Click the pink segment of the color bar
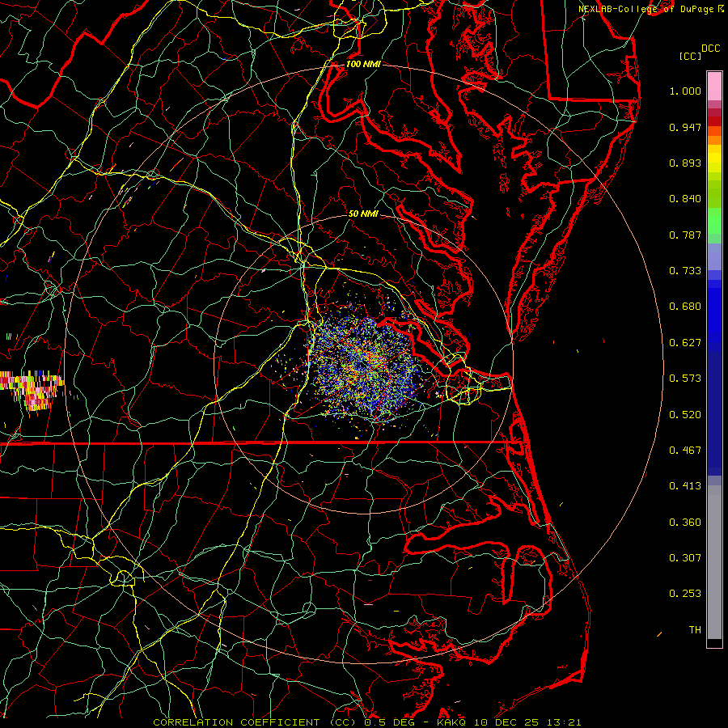The height and width of the screenshot is (728, 728). (x=714, y=87)
